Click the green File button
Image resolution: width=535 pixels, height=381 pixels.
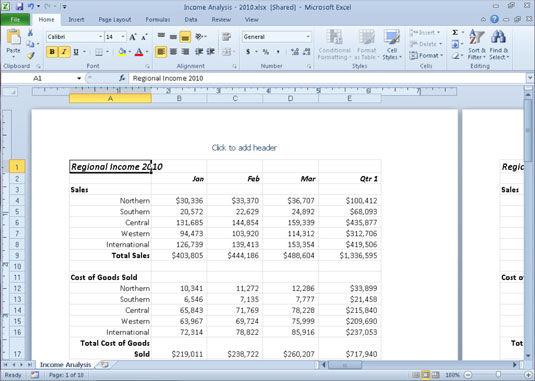15,20
